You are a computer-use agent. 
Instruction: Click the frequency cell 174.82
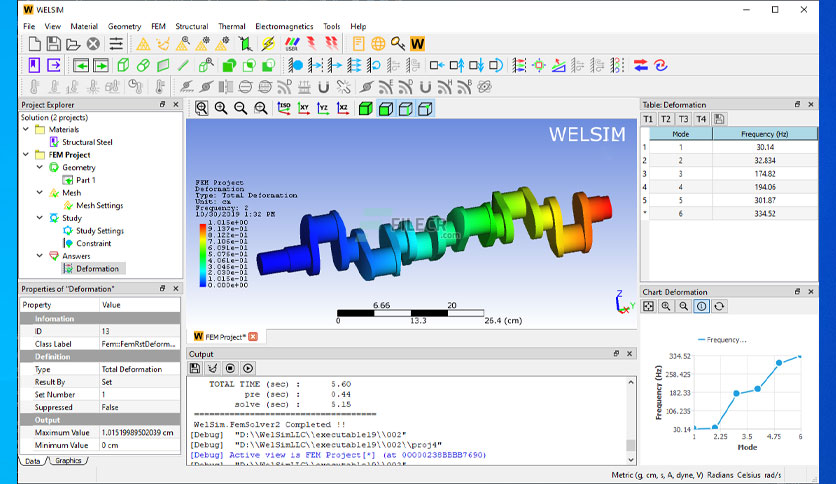pos(765,174)
